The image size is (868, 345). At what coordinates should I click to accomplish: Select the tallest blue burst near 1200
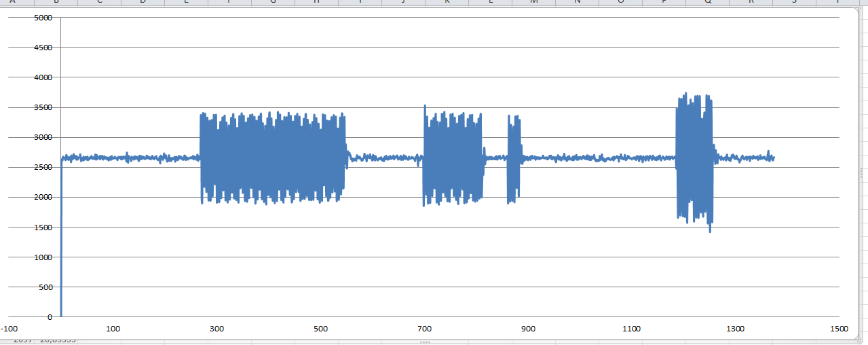pyautogui.click(x=695, y=162)
